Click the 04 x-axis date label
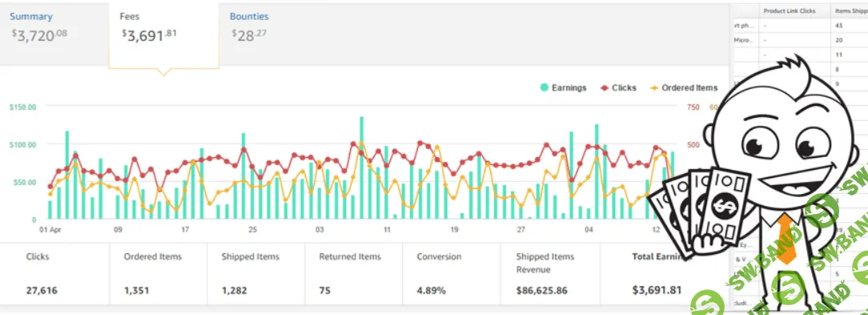The width and height of the screenshot is (868, 315). [x=589, y=229]
